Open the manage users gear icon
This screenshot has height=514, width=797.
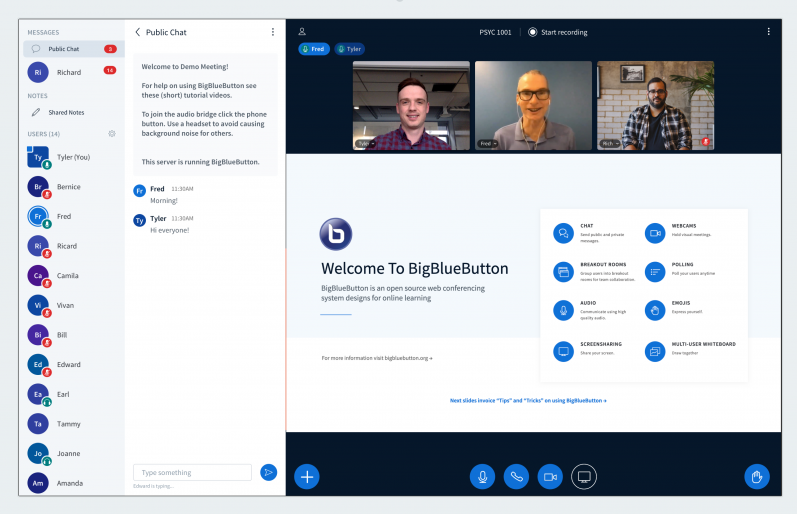pyautogui.click(x=112, y=134)
